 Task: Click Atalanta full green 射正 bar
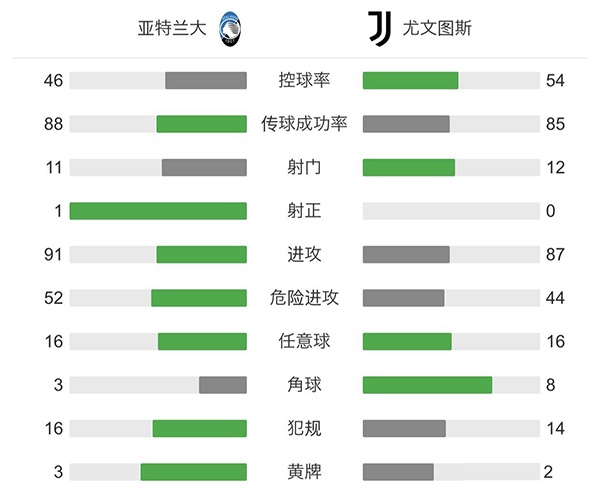(158, 211)
